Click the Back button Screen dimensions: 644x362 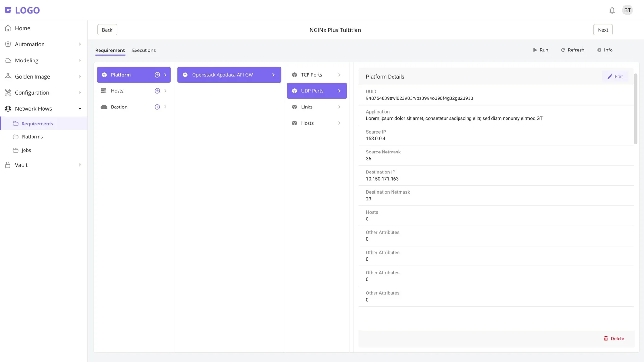click(107, 30)
